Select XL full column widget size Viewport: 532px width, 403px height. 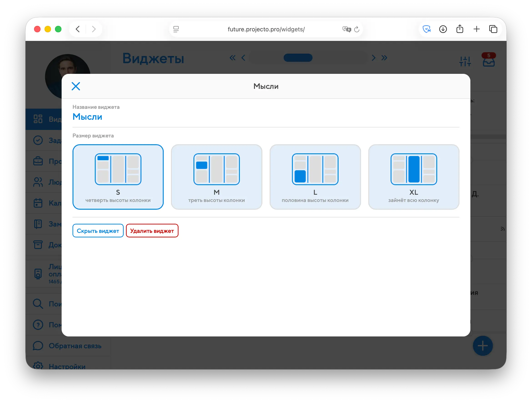point(414,177)
